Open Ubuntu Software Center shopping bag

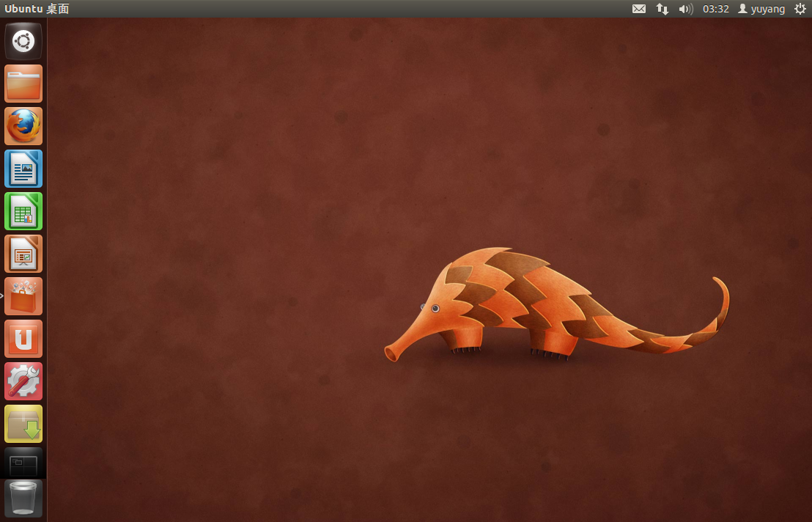click(x=23, y=296)
